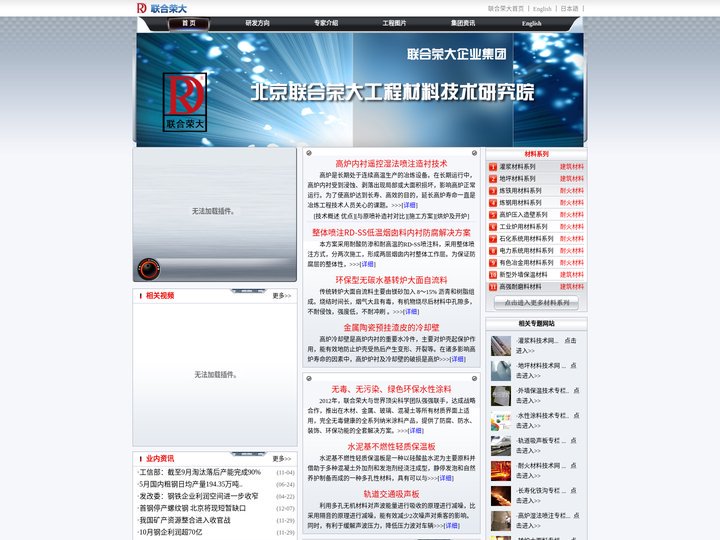
Task: Open the article 水泥基不燃性轻质保温板
Action: [391, 447]
